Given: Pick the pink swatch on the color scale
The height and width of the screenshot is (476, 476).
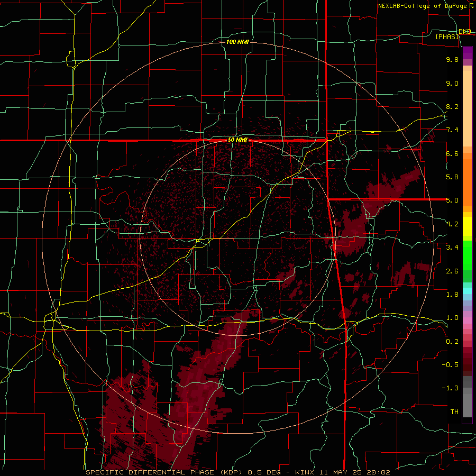Looking at the screenshot, I should [467, 321].
